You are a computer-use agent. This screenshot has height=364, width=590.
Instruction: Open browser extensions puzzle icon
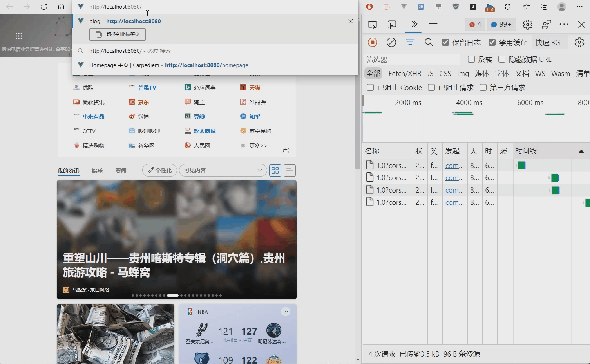(508, 7)
